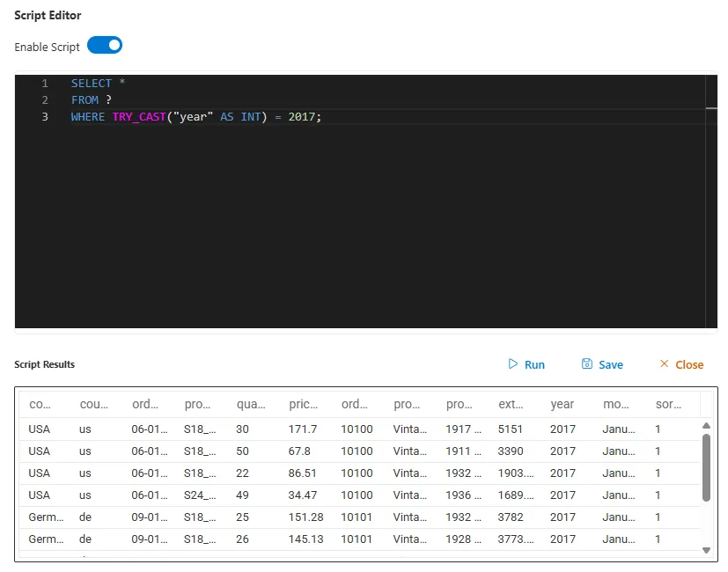This screenshot has width=728, height=572.
Task: Click line number 2 in the editor gutter
Action: [x=45, y=99]
